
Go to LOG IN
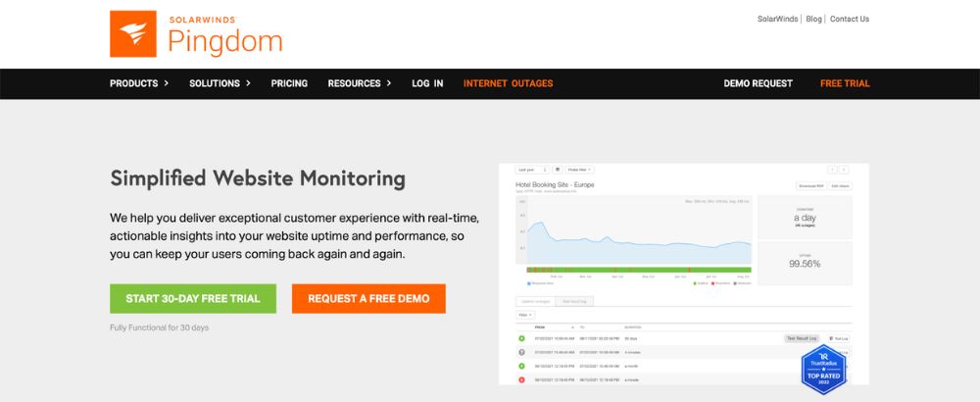click(427, 83)
